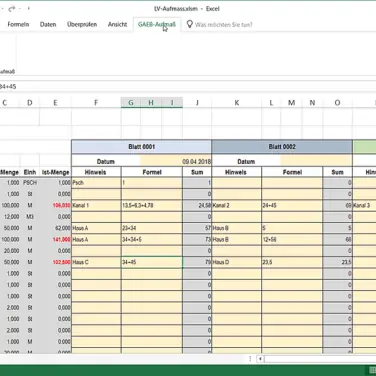
Task: Select the Menge value '12,000'
Action: tap(10, 217)
